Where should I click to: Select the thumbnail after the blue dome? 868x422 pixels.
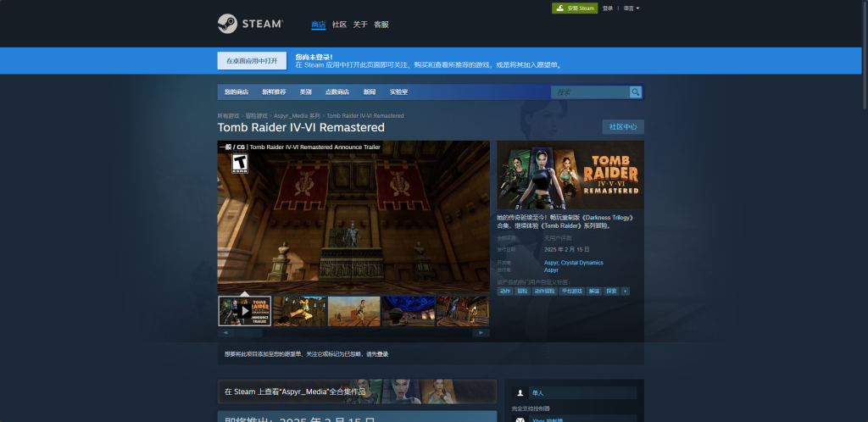(x=463, y=311)
